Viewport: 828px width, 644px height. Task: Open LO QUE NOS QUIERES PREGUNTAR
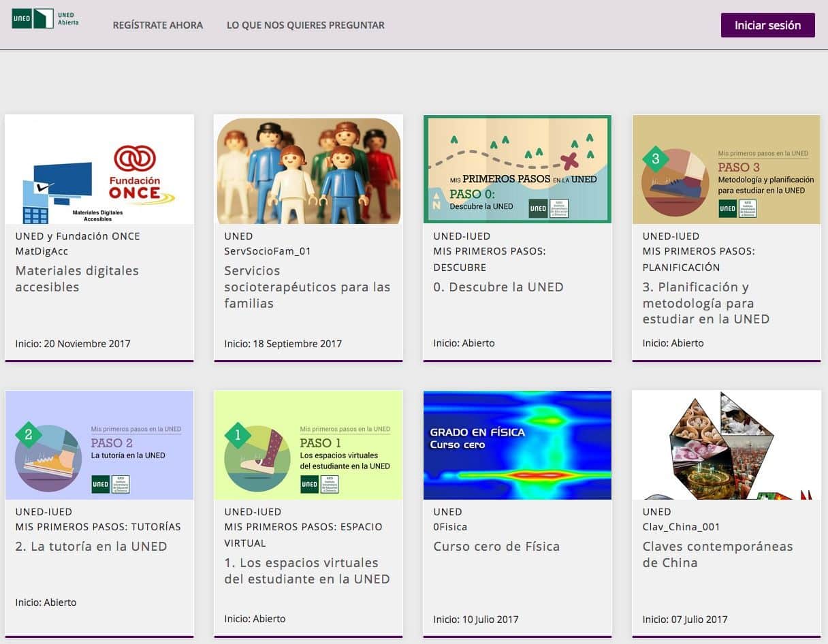306,25
